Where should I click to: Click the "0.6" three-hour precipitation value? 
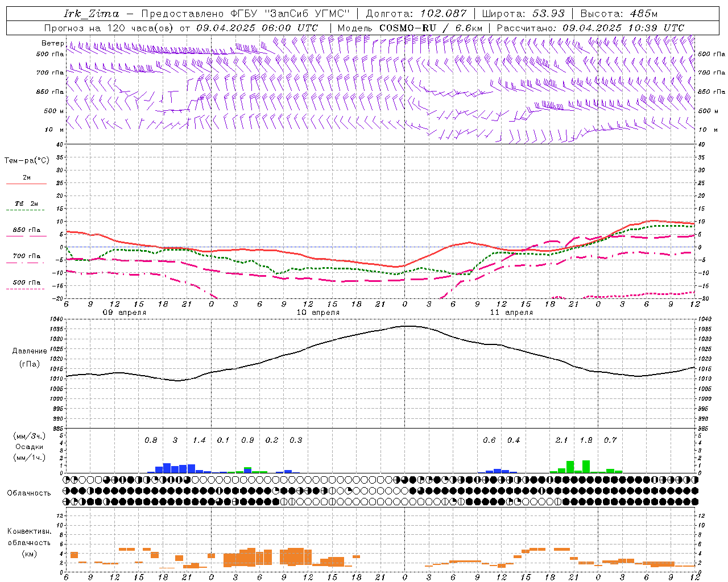pos(489,440)
